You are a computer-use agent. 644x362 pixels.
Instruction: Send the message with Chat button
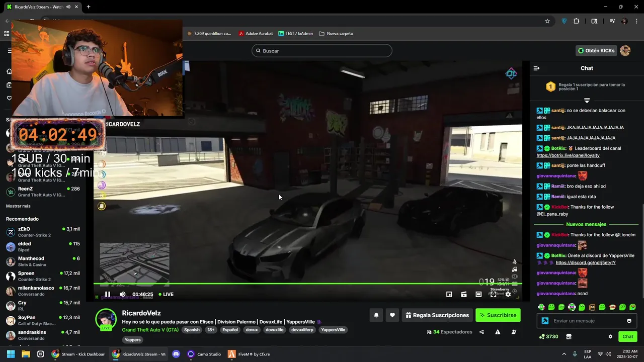click(x=628, y=336)
